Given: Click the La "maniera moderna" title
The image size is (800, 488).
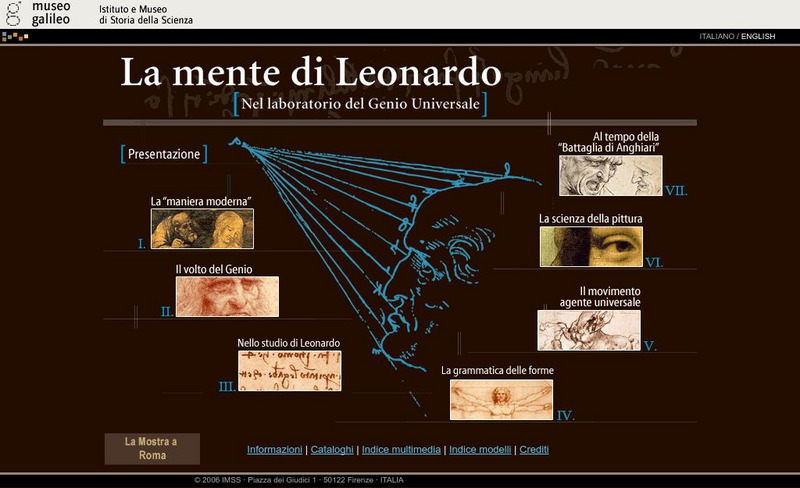Looking at the screenshot, I should 201,201.
